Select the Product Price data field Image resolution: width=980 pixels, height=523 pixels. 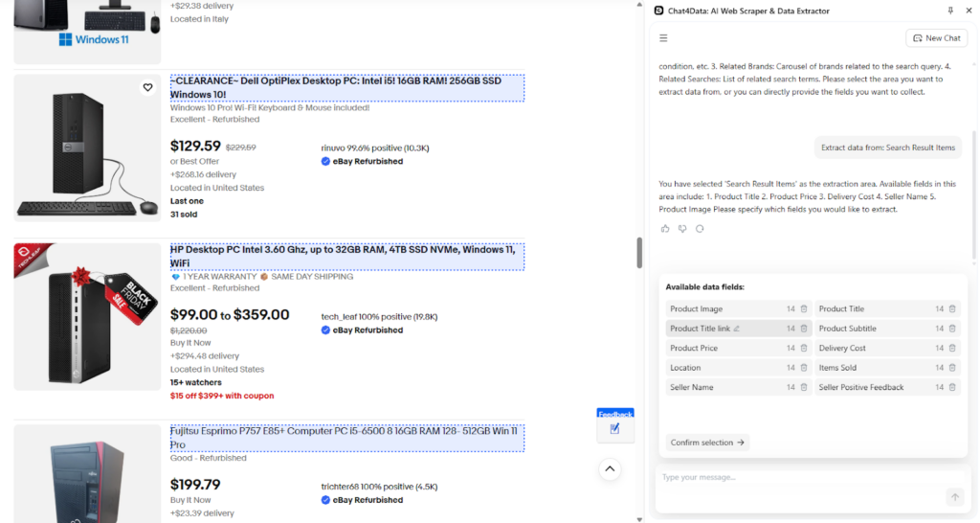738,348
